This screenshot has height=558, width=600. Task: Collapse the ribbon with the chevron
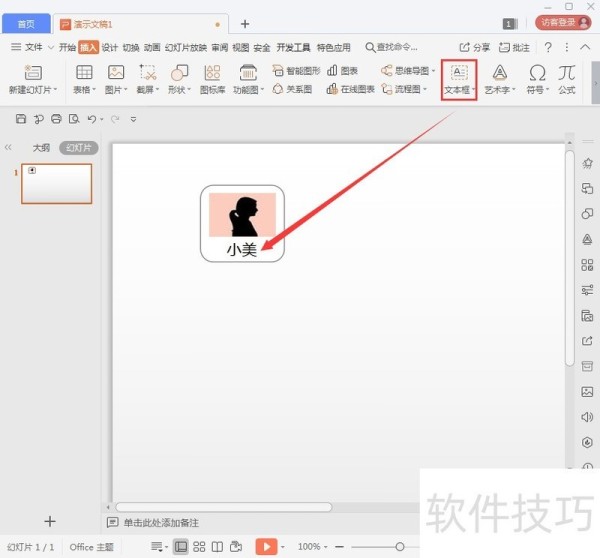pyautogui.click(x=585, y=47)
